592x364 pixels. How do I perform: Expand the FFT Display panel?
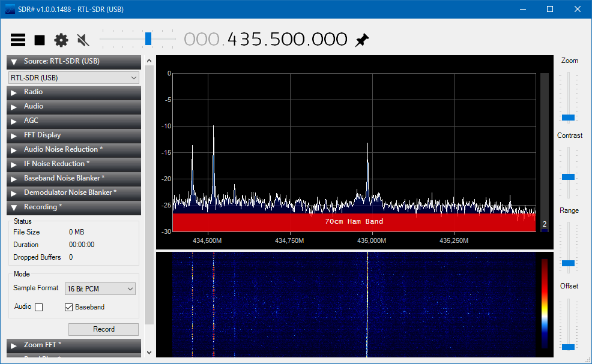click(73, 136)
